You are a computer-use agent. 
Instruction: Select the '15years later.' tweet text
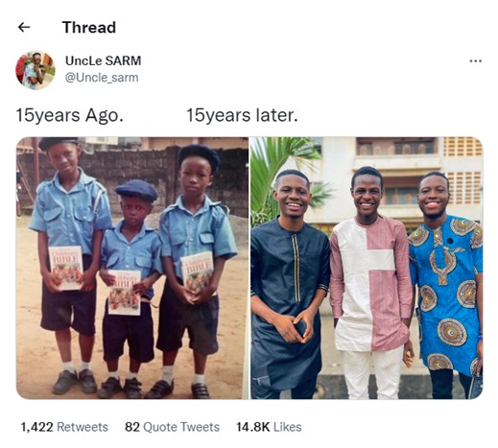[x=242, y=115]
